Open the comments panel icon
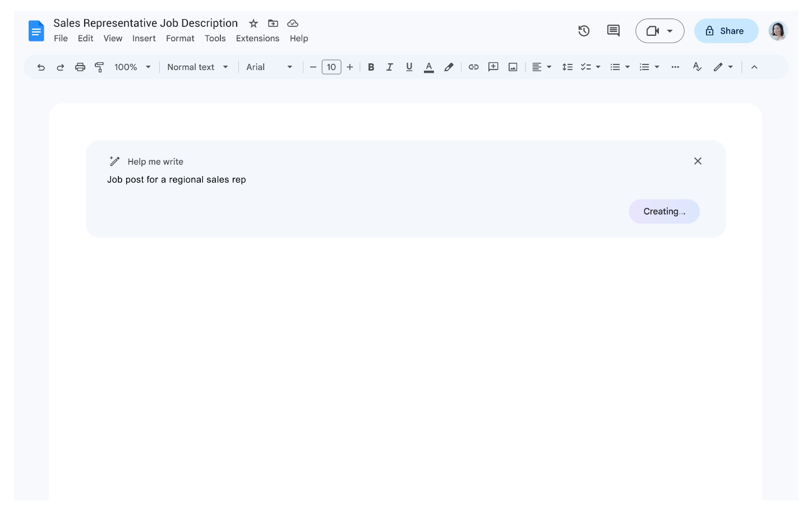The image size is (812, 510). click(x=613, y=31)
